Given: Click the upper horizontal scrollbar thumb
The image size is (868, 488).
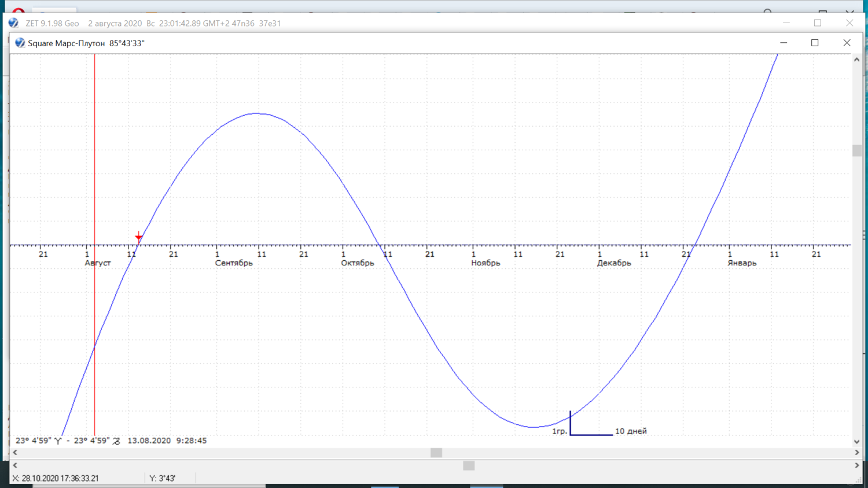Looking at the screenshot, I should (436, 453).
